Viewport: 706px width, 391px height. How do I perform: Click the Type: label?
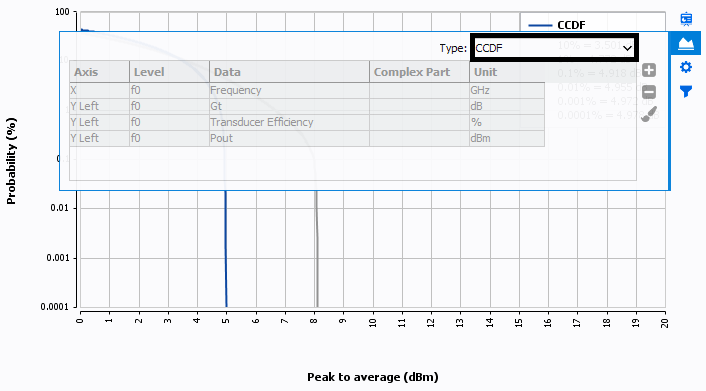453,48
